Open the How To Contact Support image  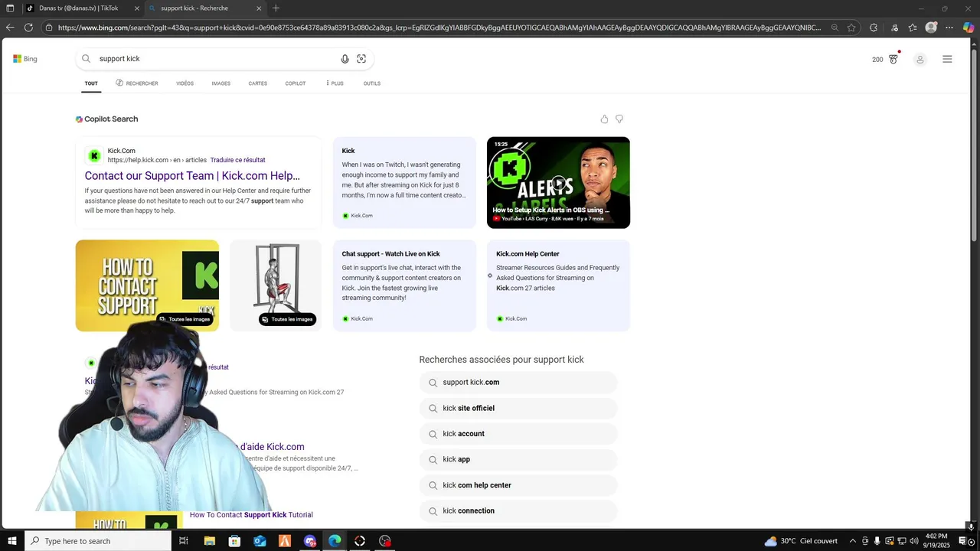[147, 285]
